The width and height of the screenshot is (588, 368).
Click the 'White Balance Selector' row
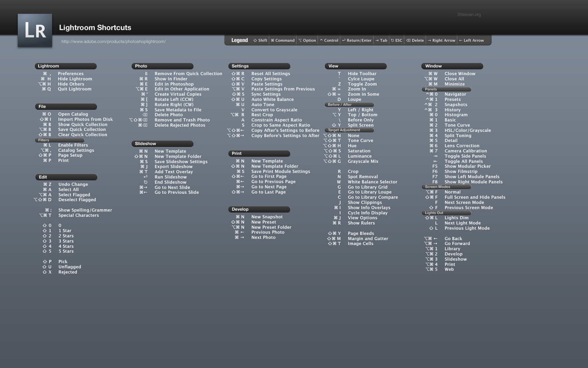click(x=367, y=182)
